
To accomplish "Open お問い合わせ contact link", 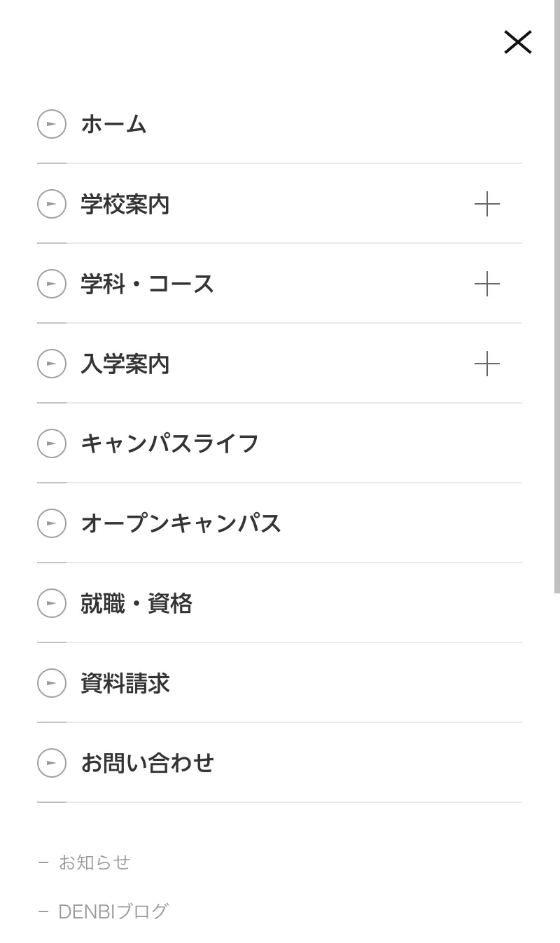I will pyautogui.click(x=147, y=763).
